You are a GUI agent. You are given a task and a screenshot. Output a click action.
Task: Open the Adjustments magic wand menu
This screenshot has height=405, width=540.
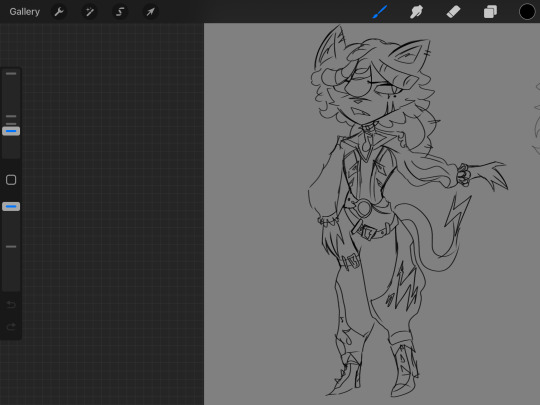pos(90,12)
